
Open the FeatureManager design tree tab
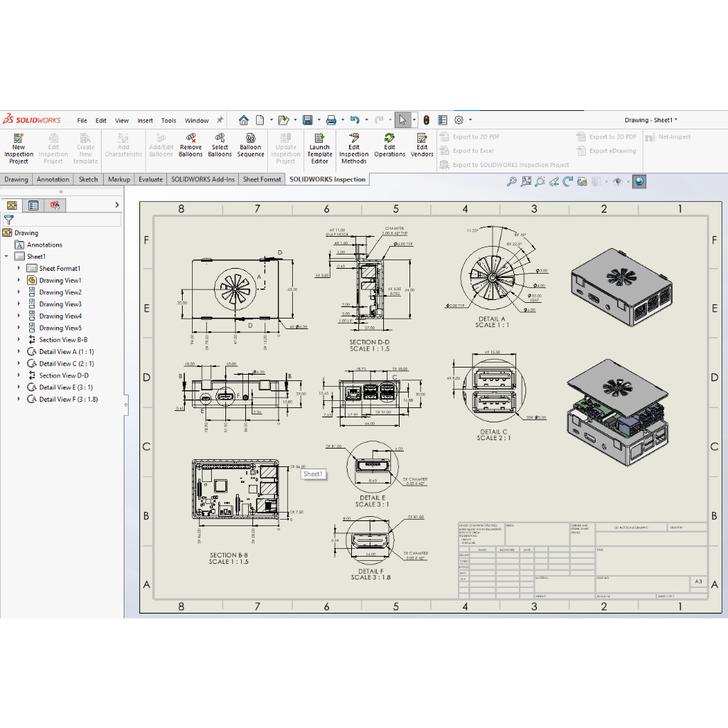click(12, 205)
